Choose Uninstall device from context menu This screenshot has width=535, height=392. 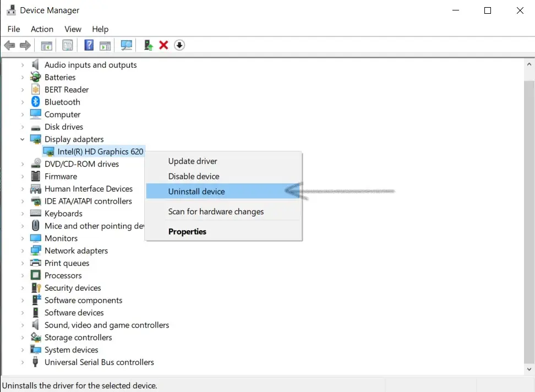[196, 192]
